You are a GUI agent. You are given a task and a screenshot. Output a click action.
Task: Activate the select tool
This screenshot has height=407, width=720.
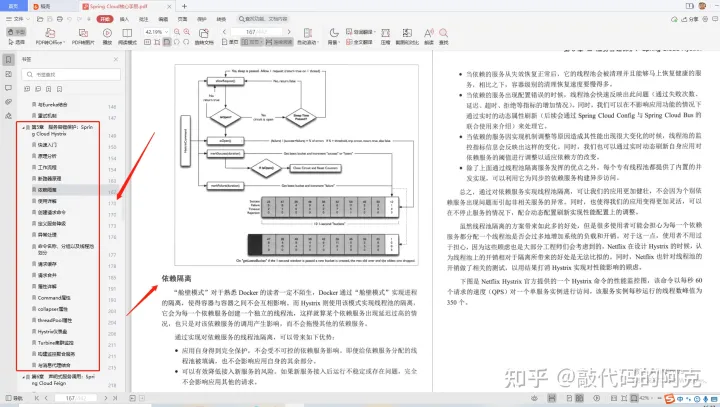[x=17, y=42]
